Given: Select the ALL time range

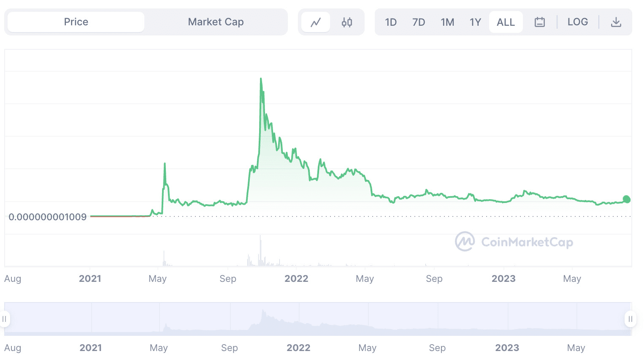Looking at the screenshot, I should (x=506, y=22).
